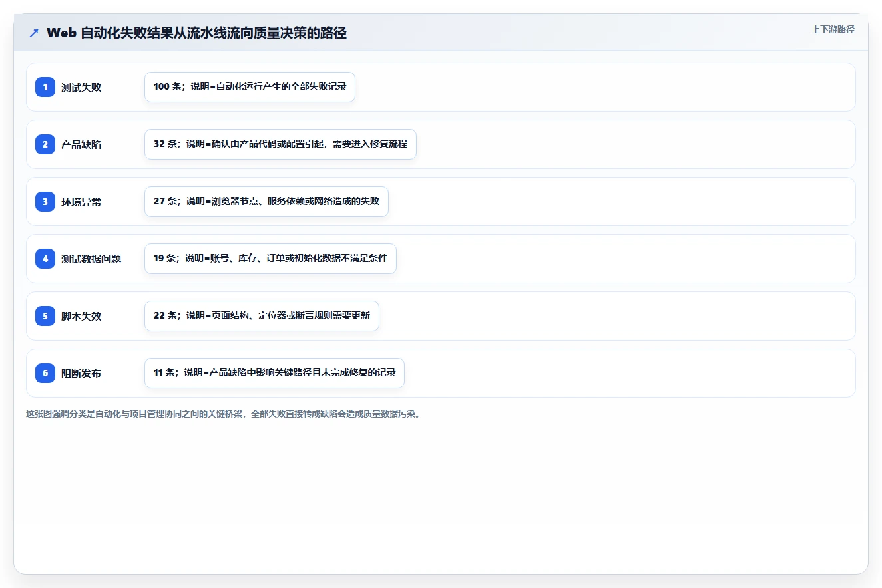Viewport: 882px width, 588px height.
Task: Open the 22 条 description chip
Action: click(262, 316)
